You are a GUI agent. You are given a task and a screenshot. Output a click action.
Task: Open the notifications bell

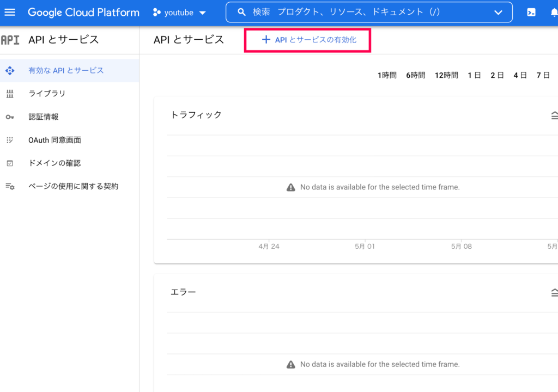tap(554, 13)
